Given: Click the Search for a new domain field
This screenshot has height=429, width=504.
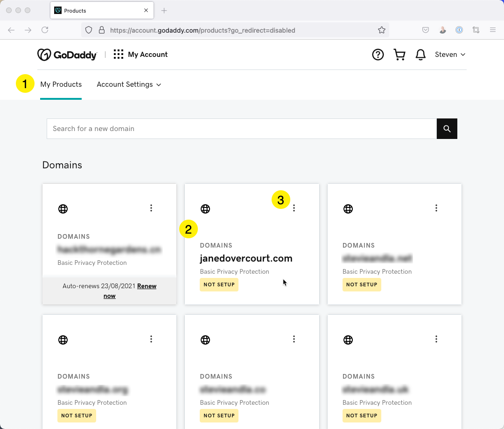Looking at the screenshot, I should tap(241, 129).
